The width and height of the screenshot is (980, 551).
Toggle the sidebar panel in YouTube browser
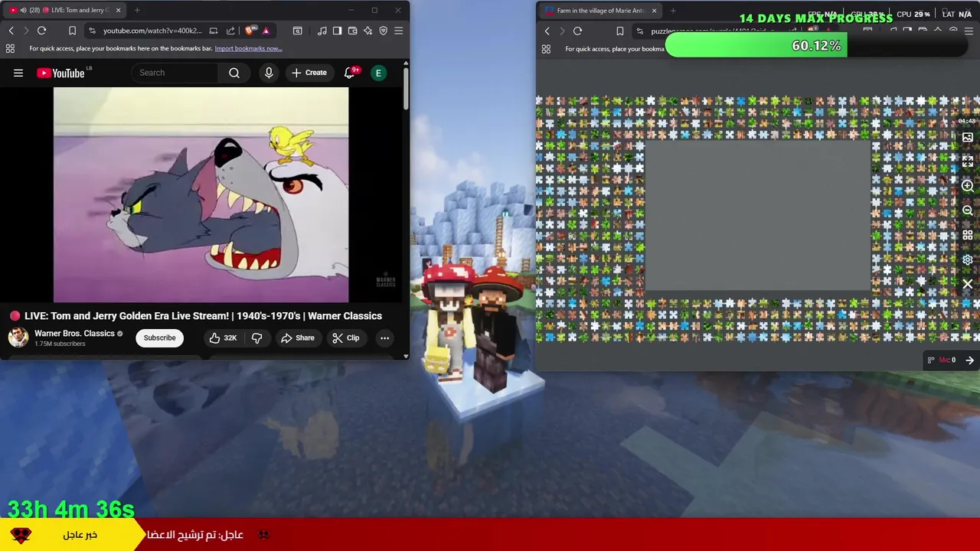click(337, 31)
